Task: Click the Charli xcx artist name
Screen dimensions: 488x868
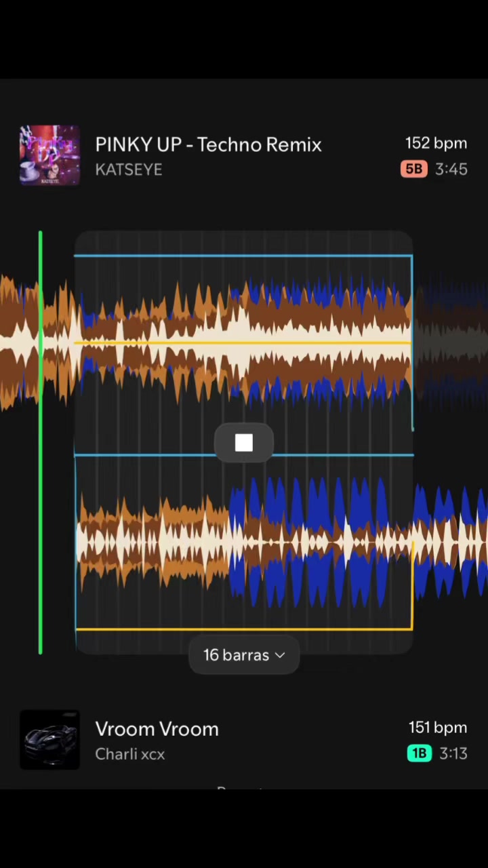Action: [129, 754]
